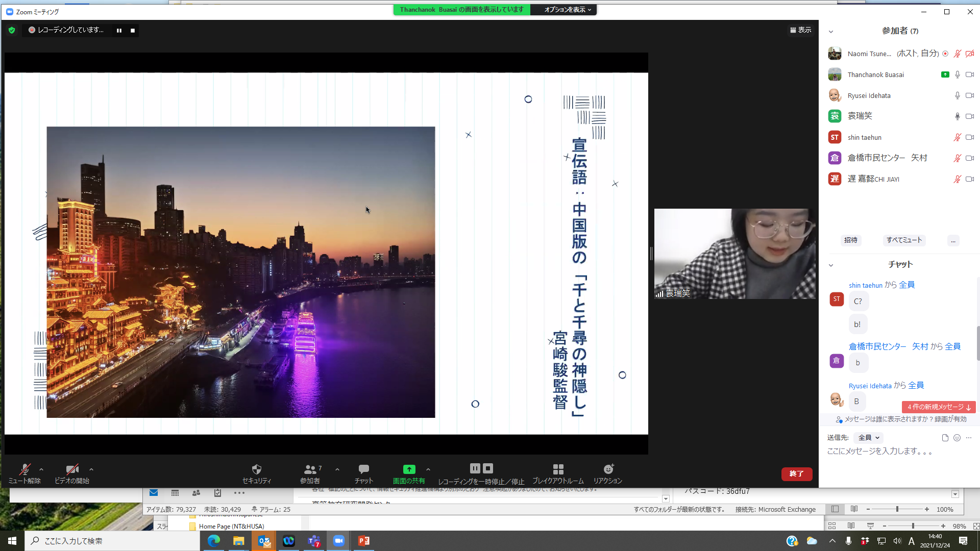Viewport: 980px width, 551px height.
Task: Open Outlook tasks icon behind Zoom
Action: (217, 493)
